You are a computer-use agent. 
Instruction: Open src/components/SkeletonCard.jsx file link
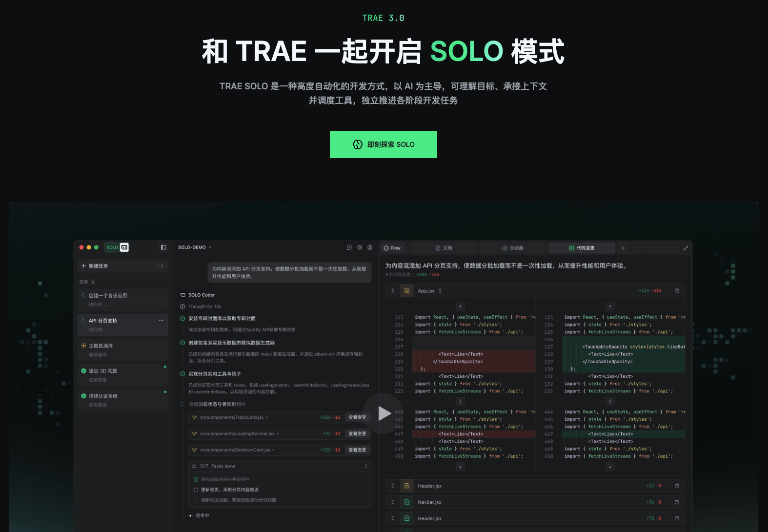(237, 450)
